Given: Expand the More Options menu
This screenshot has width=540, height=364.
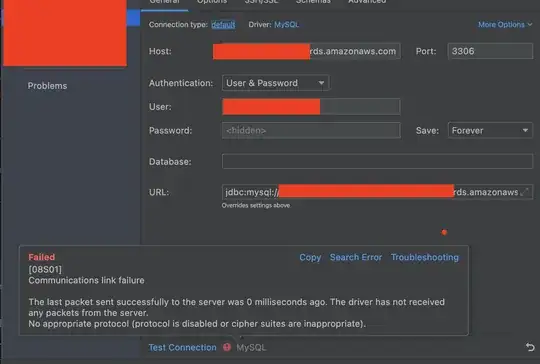Looking at the screenshot, I should pos(505,25).
